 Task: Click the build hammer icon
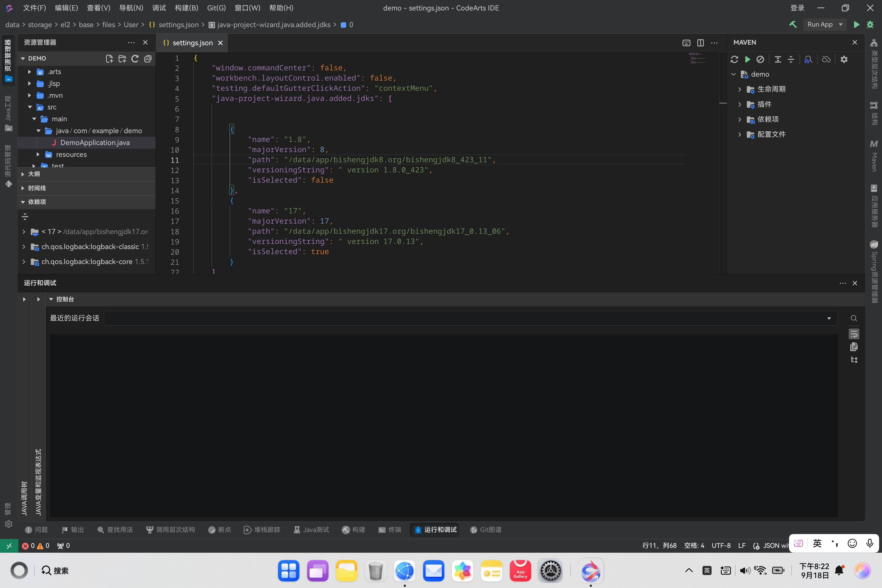(x=793, y=24)
